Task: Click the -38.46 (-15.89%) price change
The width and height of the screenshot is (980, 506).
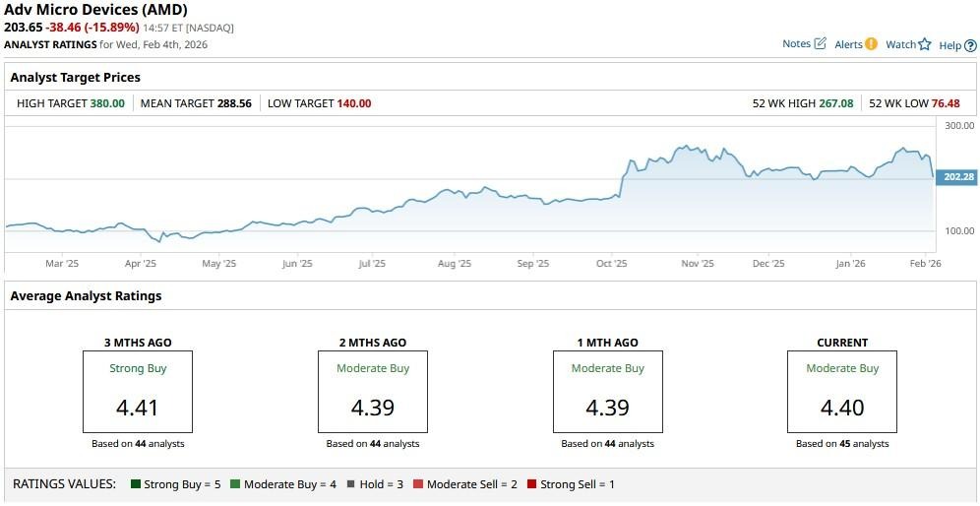Action: pos(92,28)
